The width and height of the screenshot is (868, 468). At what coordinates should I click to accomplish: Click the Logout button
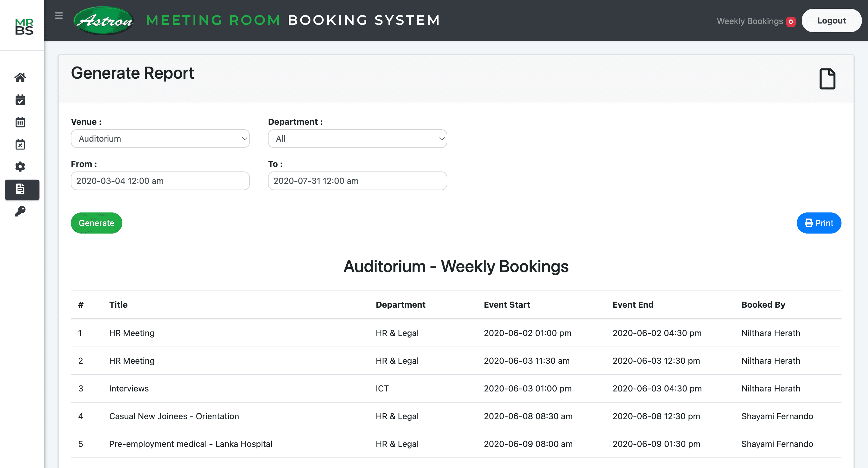(831, 20)
